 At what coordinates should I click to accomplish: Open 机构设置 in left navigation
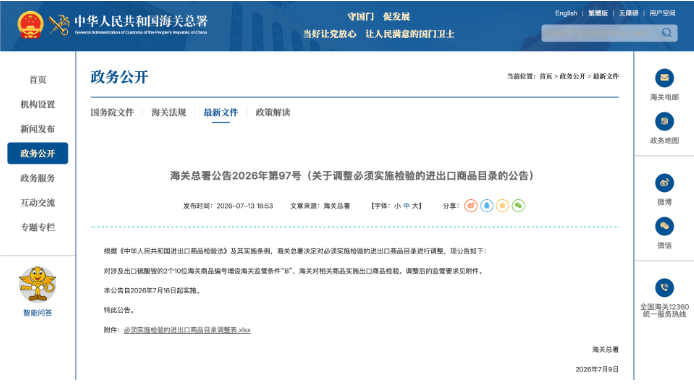point(38,104)
